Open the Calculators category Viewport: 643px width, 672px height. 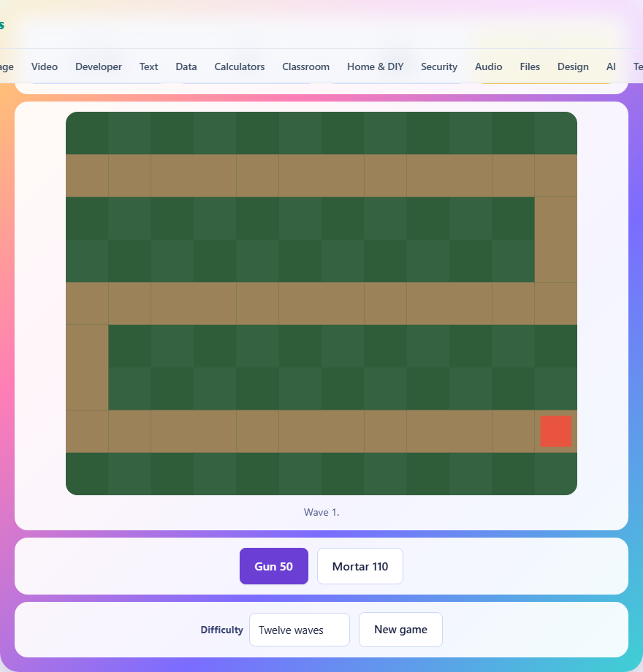click(240, 67)
